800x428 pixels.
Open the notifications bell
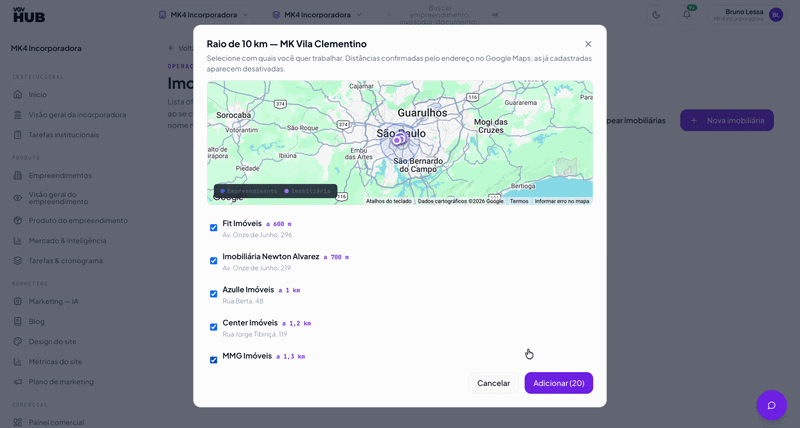[x=687, y=15]
